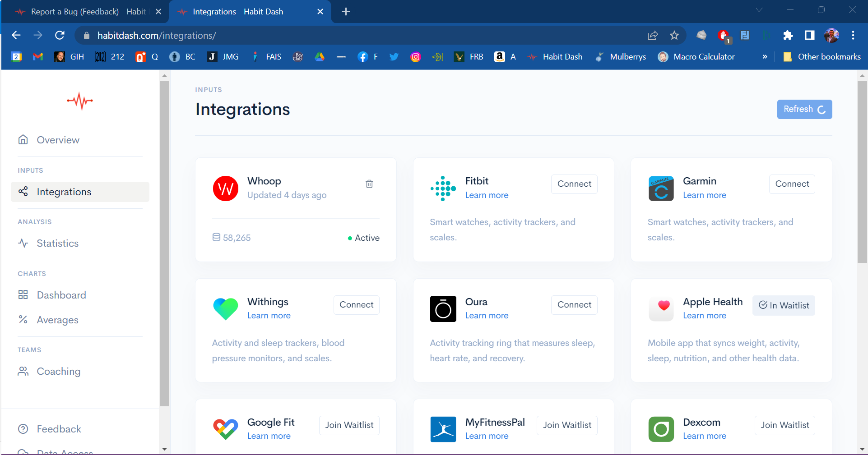Open Overview in the sidebar
This screenshot has height=455, width=868.
coord(80,140)
